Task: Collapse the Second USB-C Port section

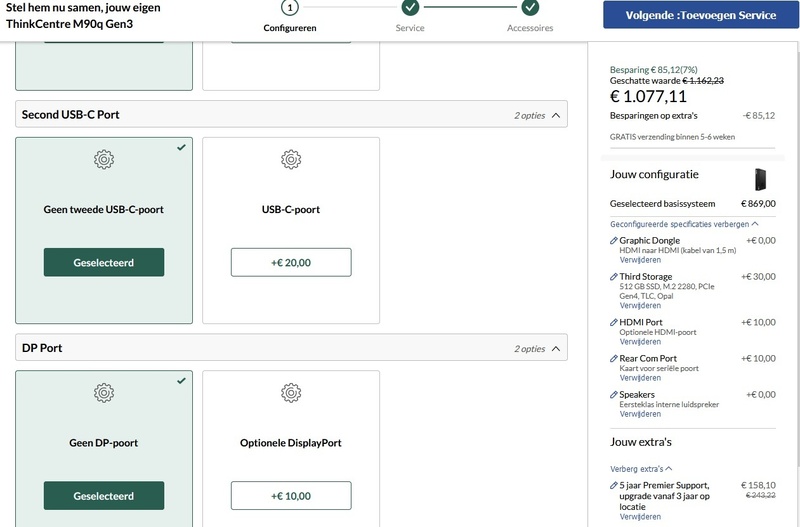Action: point(556,115)
